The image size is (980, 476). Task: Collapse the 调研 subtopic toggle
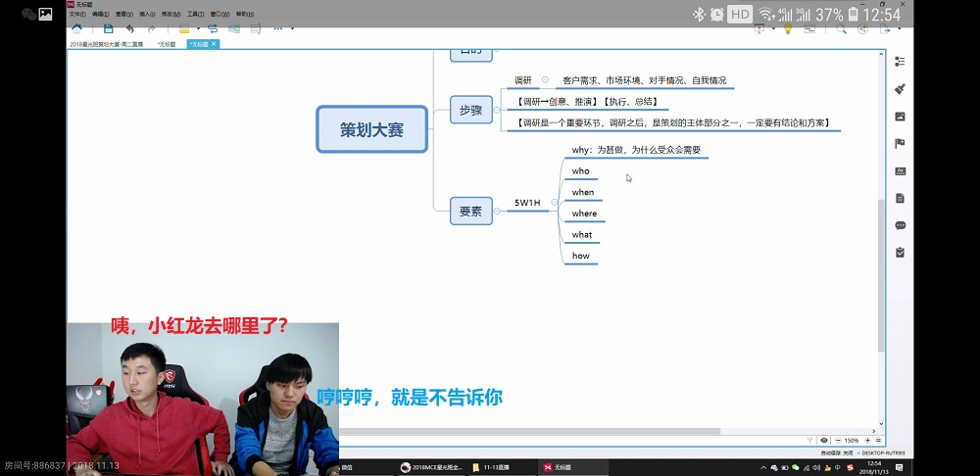[545, 79]
